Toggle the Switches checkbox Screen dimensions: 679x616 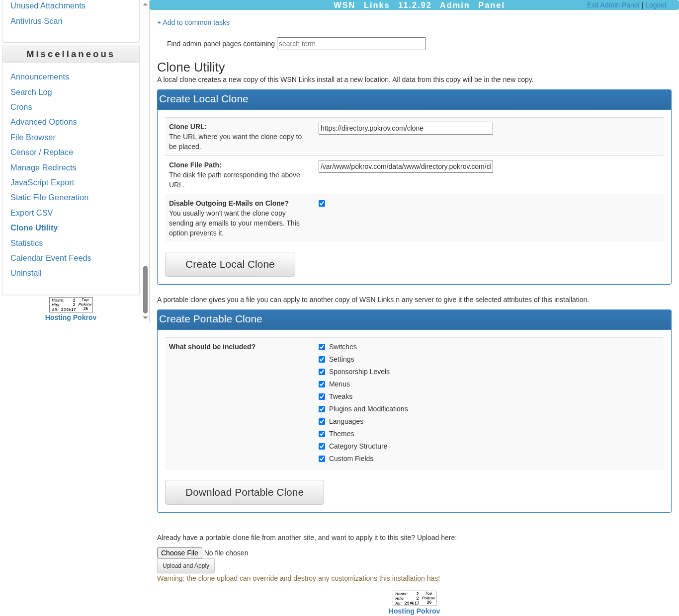(322, 347)
